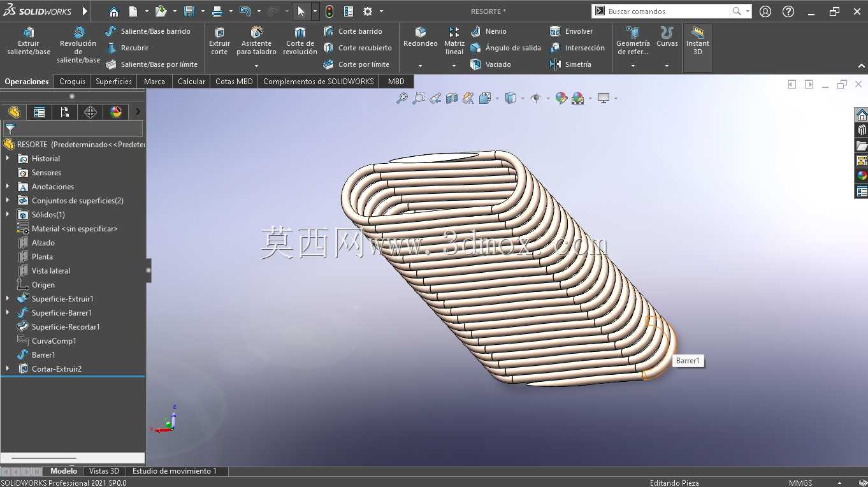Start the Saliente/Base barrido feature
The height and width of the screenshot is (487, 868).
point(148,31)
